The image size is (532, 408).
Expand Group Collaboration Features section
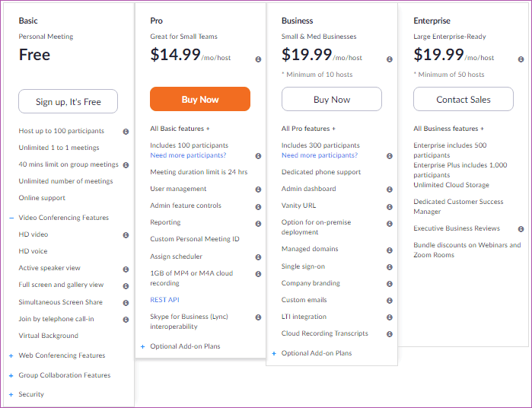coord(11,376)
